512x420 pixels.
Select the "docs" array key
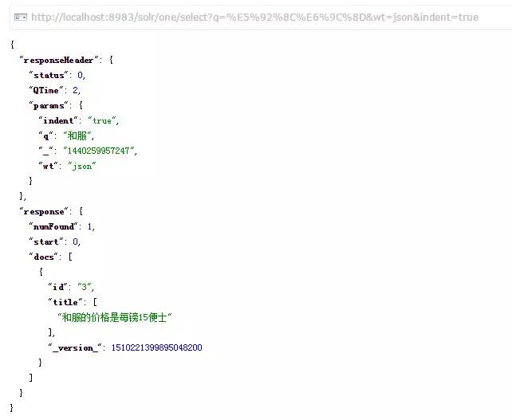(x=44, y=257)
